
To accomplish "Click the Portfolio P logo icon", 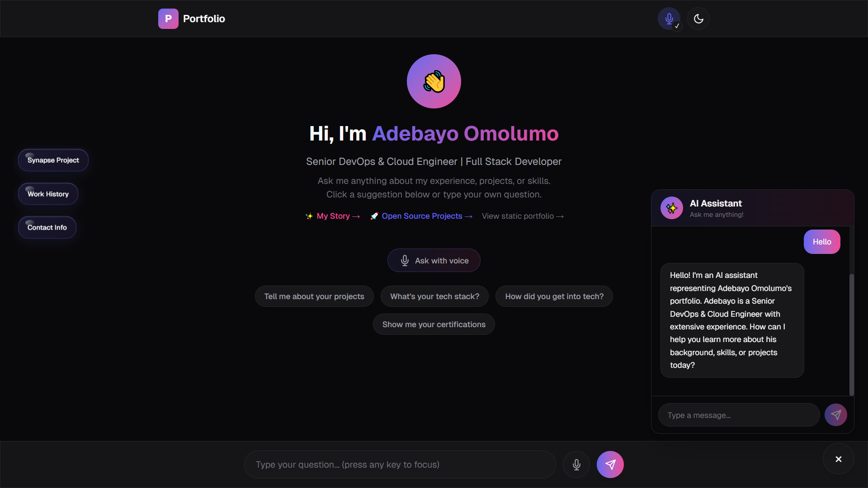I will click(168, 19).
